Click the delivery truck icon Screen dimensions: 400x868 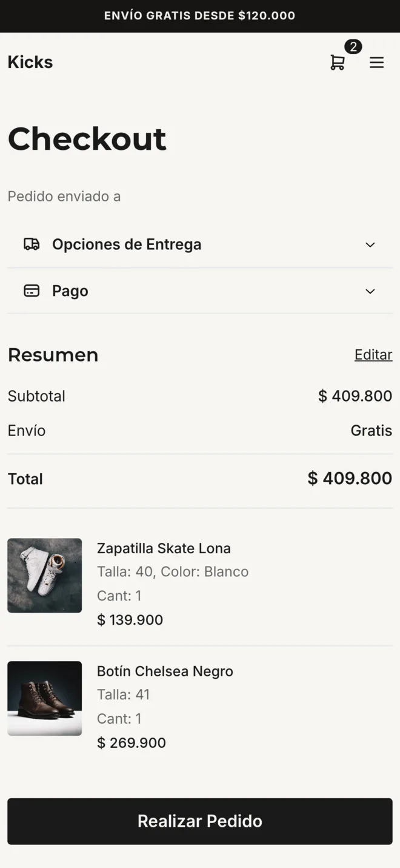32,244
